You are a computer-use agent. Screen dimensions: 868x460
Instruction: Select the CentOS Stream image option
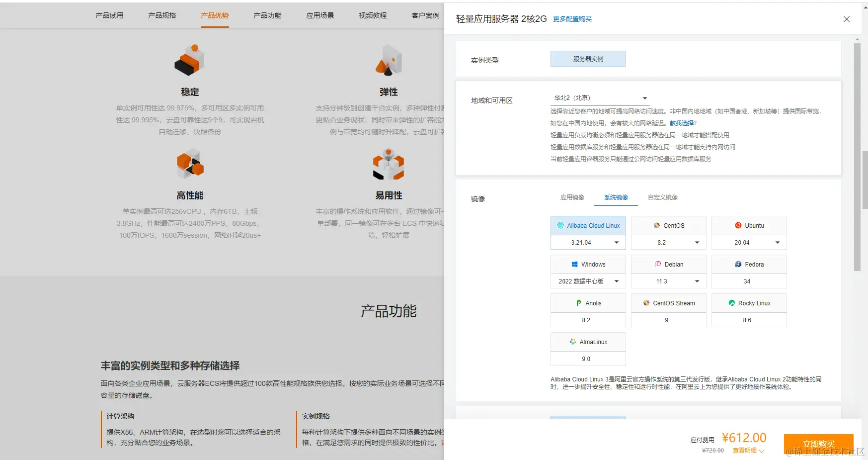[x=669, y=303]
